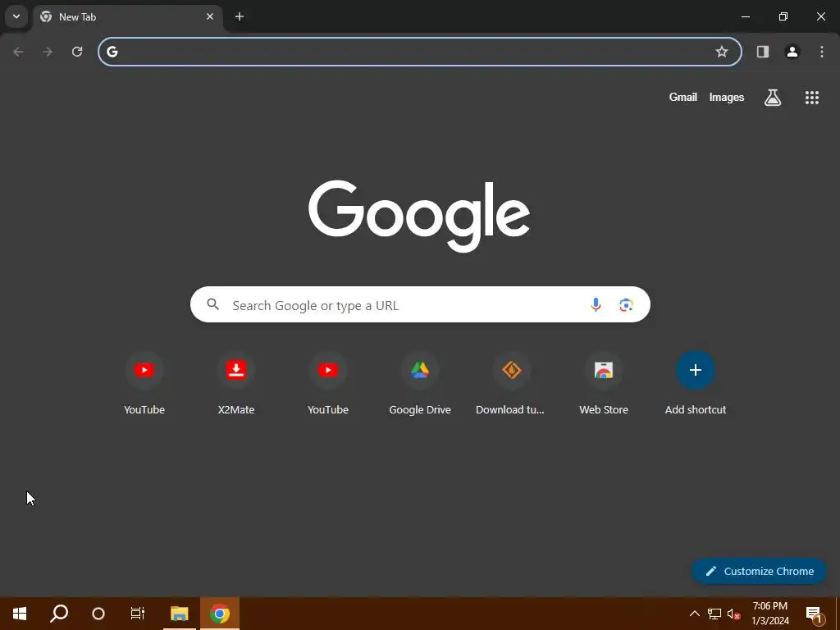Open the first YouTube shortcut
840x630 pixels.
(144, 383)
